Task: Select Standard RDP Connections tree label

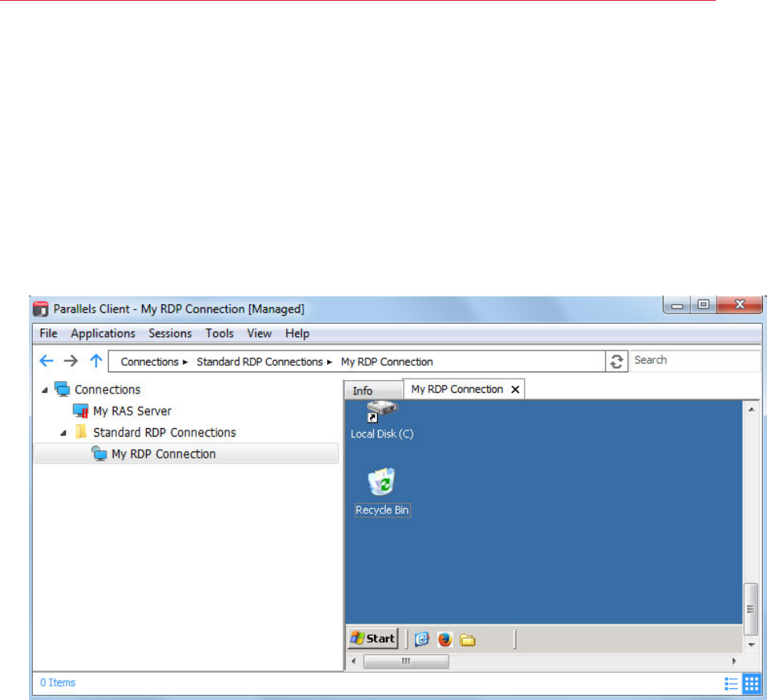Action: point(165,433)
